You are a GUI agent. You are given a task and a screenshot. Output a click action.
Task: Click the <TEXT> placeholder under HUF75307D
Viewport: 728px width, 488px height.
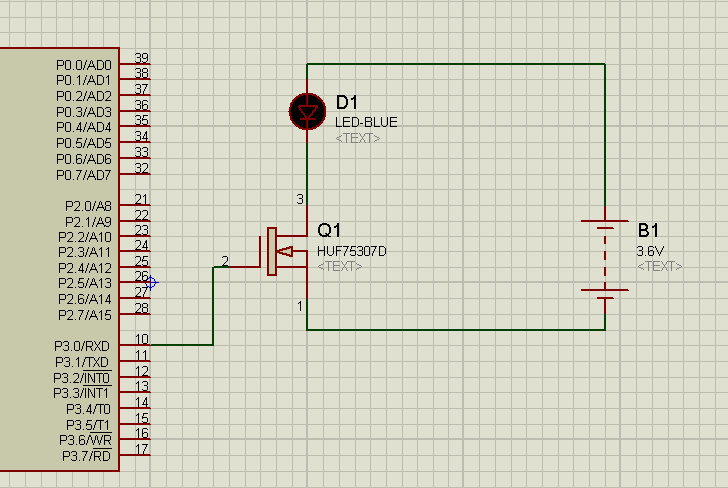(339, 266)
